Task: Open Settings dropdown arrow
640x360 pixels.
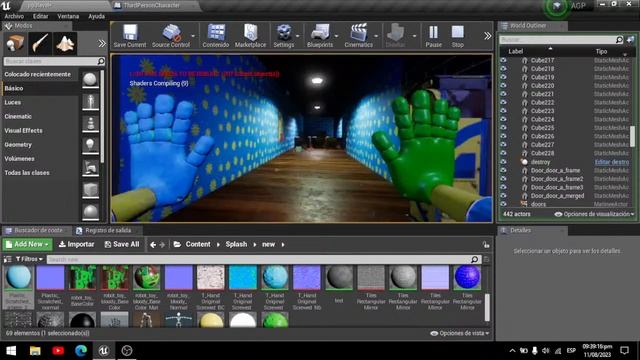Action: point(298,36)
